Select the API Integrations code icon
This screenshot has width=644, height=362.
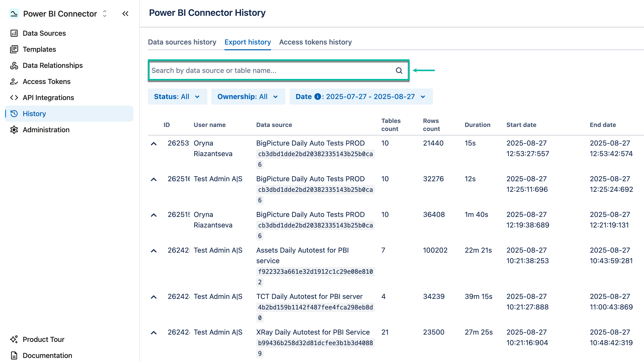[14, 98]
